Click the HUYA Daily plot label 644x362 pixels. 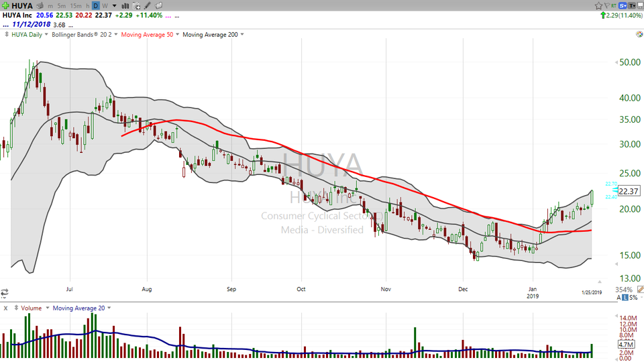click(27, 34)
